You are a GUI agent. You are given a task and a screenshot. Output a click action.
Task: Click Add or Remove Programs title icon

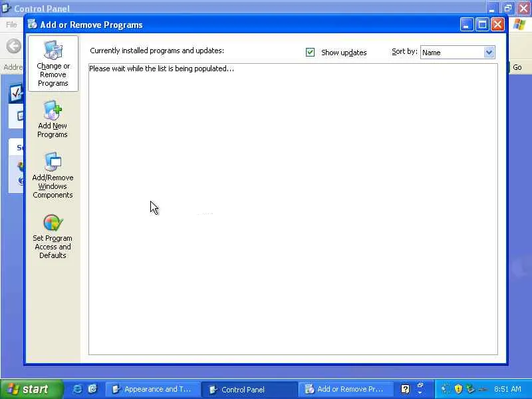click(x=33, y=24)
